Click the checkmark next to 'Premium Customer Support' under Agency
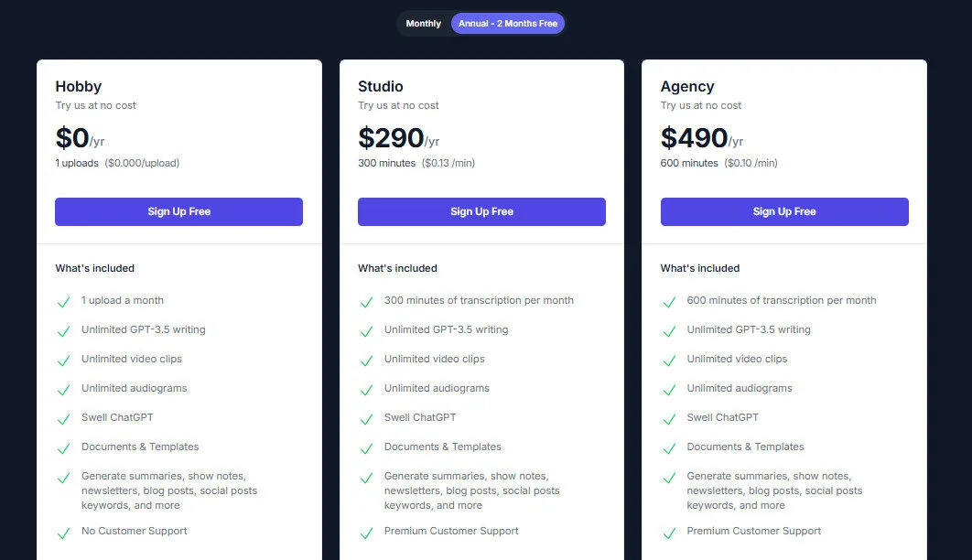972x560 pixels. click(x=668, y=531)
